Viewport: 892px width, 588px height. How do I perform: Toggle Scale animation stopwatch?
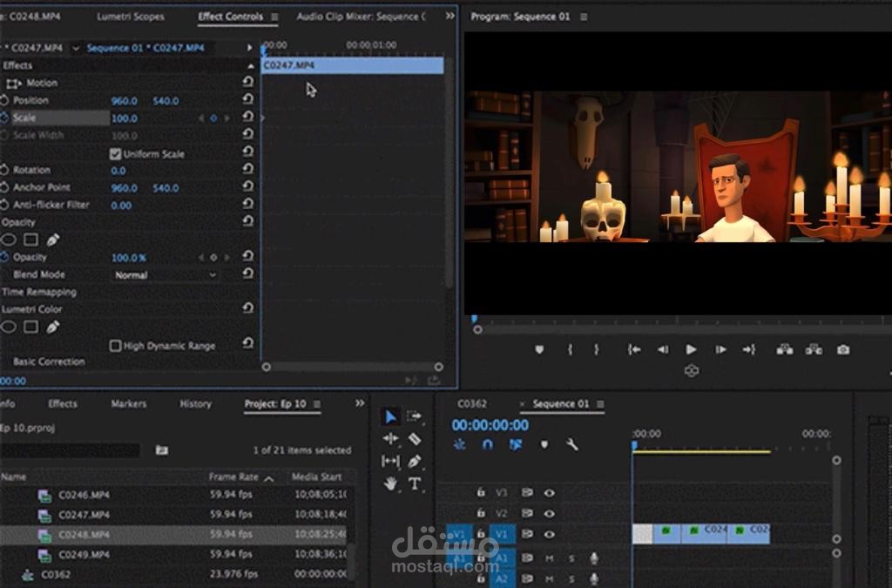pos(4,118)
